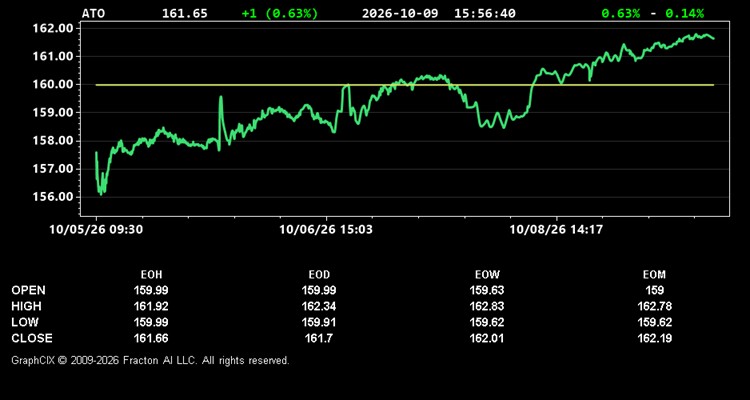Select the EOD column header
The image size is (750, 400).
[x=319, y=275]
